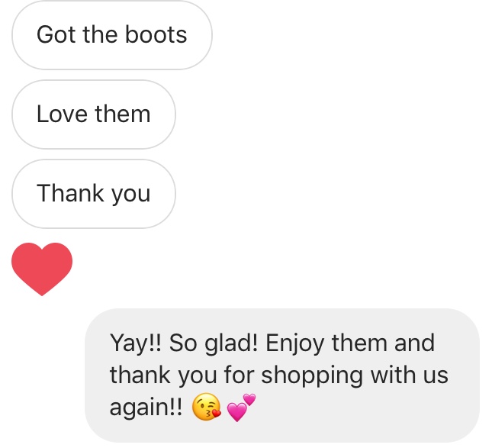The height and width of the screenshot is (448, 492).
Task: Click "So glad!" text in reply
Action: pyautogui.click(x=214, y=343)
